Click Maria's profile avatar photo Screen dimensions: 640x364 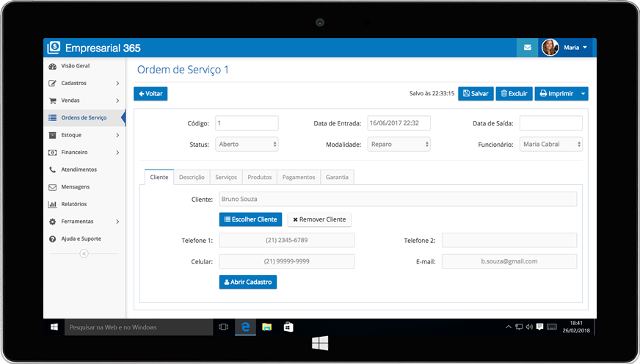[550, 48]
